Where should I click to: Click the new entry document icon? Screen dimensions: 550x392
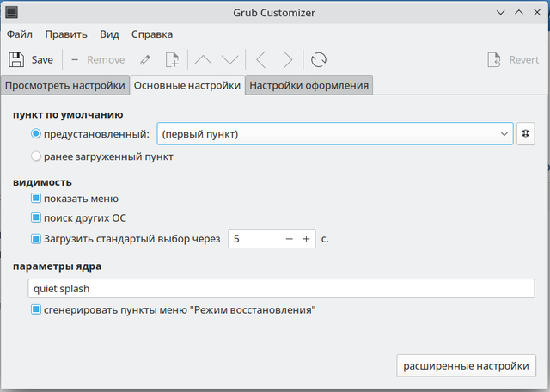tap(172, 59)
